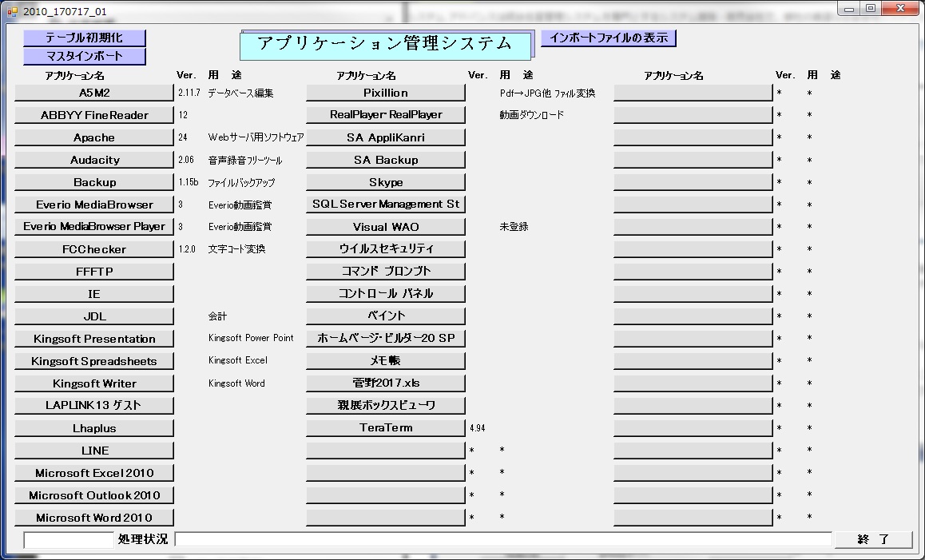This screenshot has width=925, height=560.
Task: Open コントロール パネル
Action: [x=386, y=294]
